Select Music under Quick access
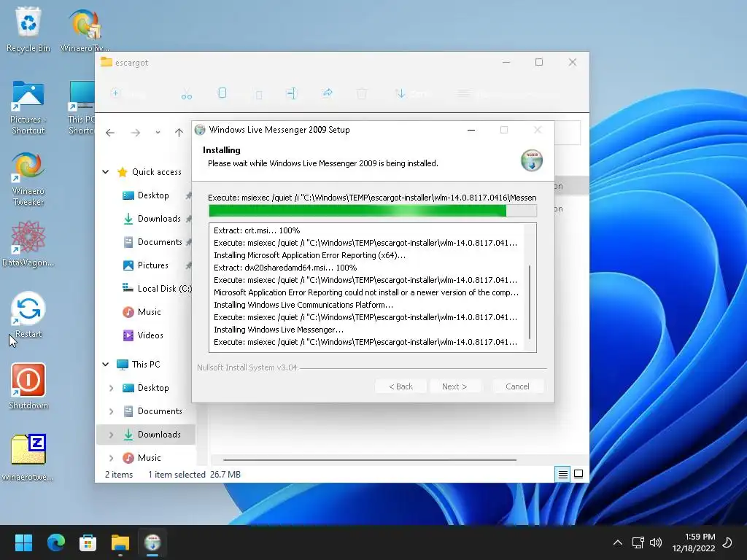747x560 pixels. tap(142, 312)
